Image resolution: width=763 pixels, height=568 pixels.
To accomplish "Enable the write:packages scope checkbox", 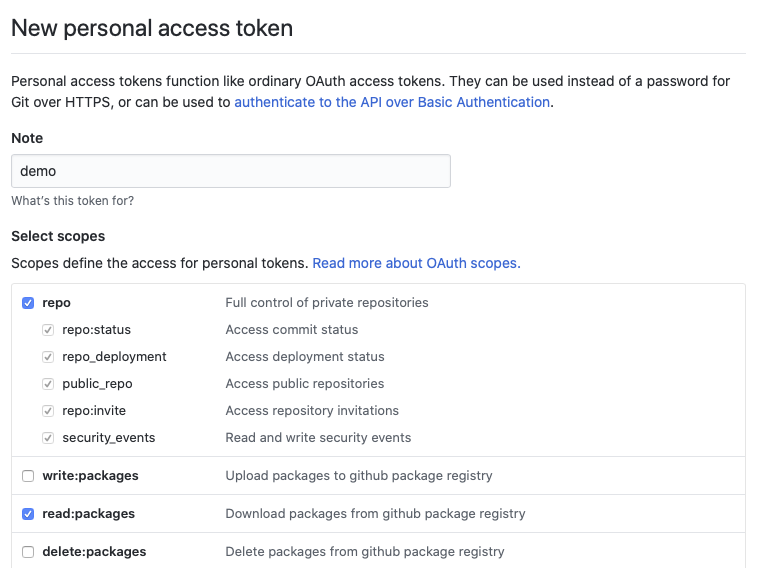I will pyautogui.click(x=28, y=476).
